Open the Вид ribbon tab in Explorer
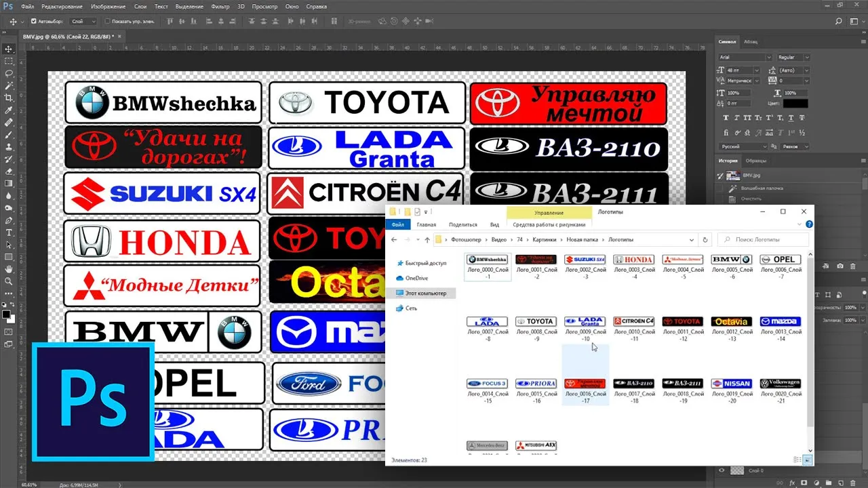Image resolution: width=868 pixels, height=488 pixels. tap(494, 224)
